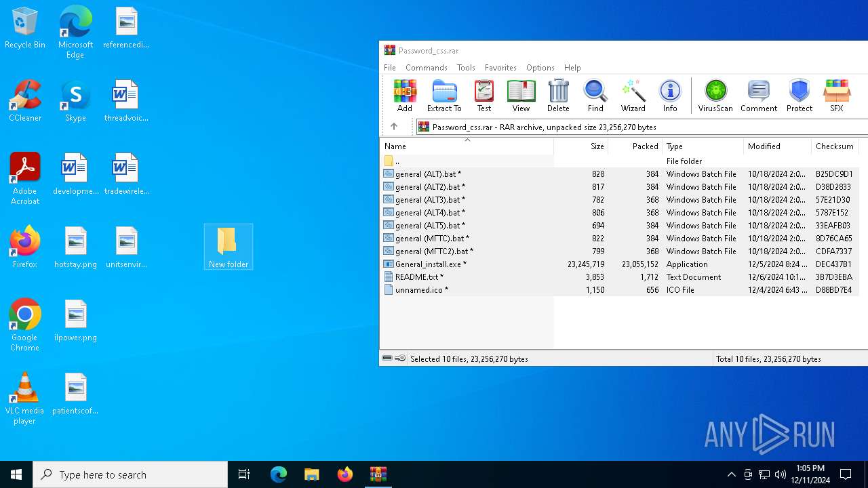
Task: Select the New folder on desktop
Action: [x=229, y=247]
